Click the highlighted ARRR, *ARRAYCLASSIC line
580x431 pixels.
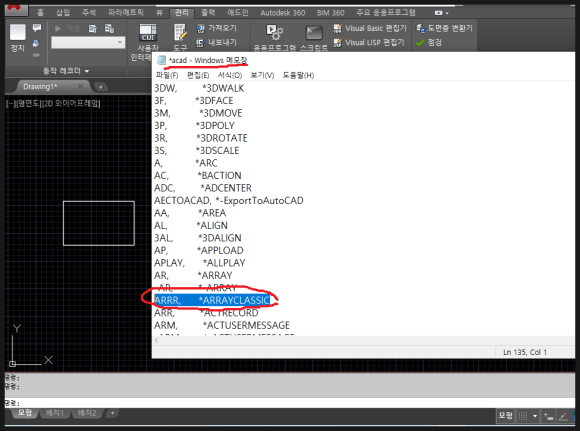point(212,300)
